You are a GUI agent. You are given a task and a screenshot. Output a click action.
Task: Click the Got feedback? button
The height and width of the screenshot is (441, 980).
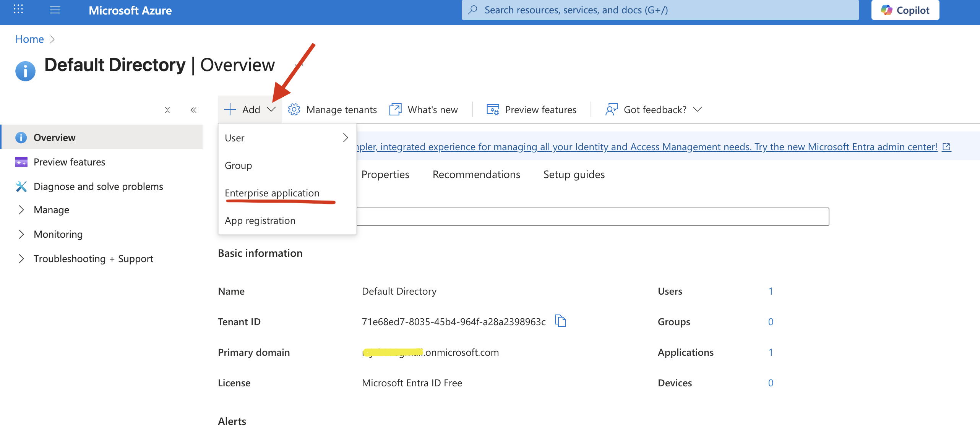click(654, 109)
